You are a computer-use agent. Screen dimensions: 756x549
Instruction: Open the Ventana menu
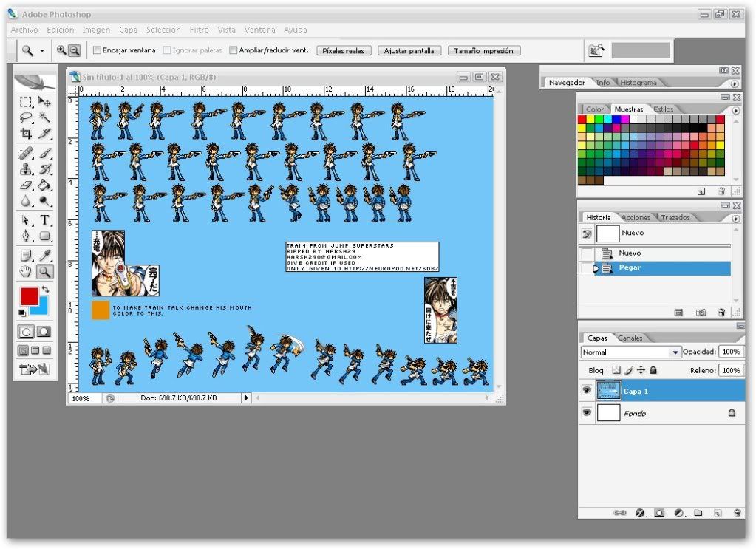coord(259,30)
